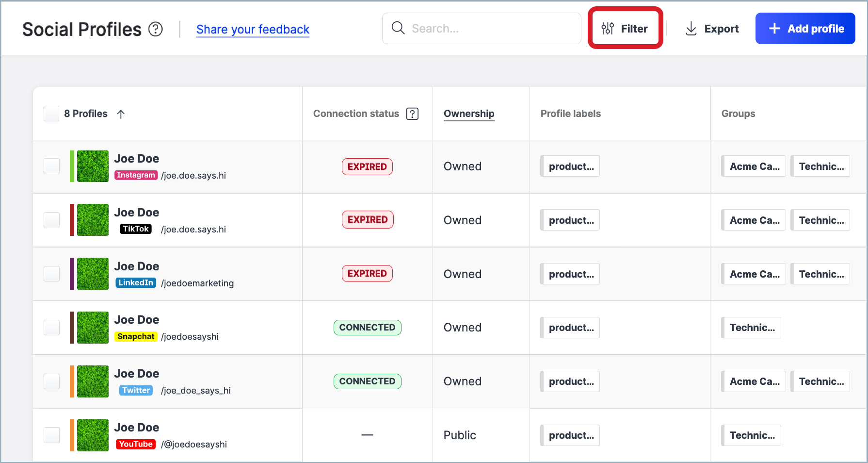Click the sort arrow next to 8 Profiles

tap(121, 114)
